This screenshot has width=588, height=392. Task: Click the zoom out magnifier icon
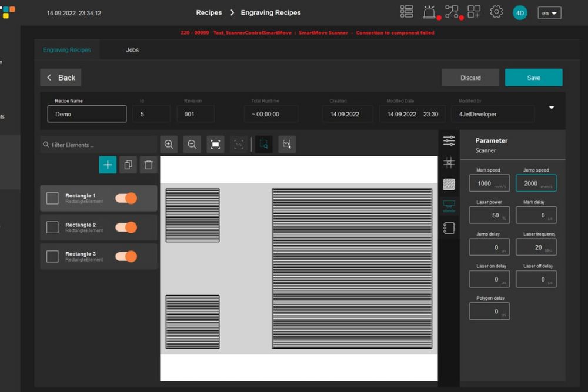pyautogui.click(x=192, y=145)
